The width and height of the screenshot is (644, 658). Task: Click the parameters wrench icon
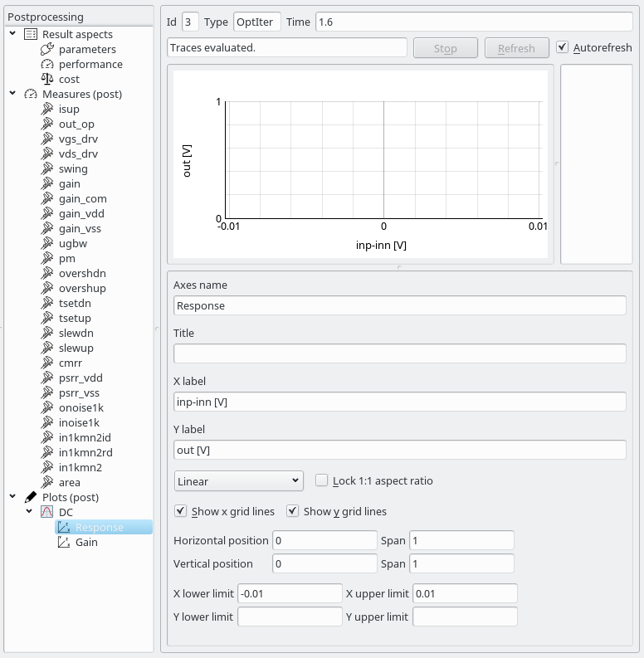point(47,49)
